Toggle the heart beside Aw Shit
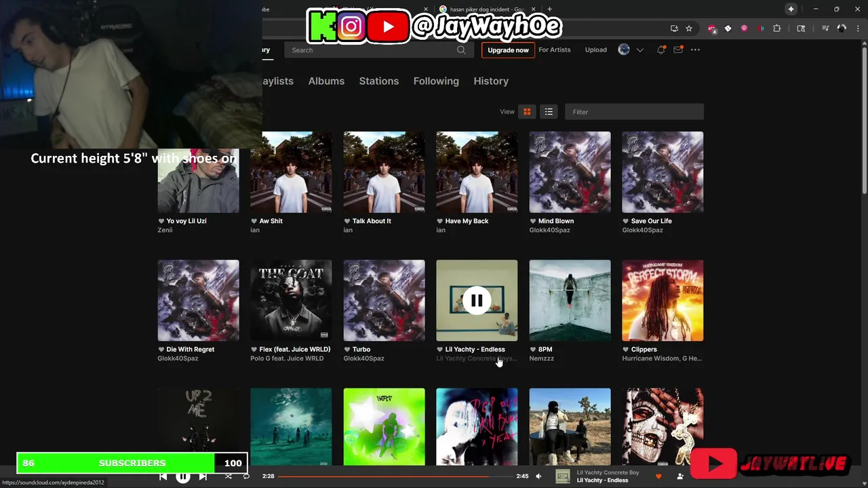The height and width of the screenshot is (488, 868). coord(254,221)
